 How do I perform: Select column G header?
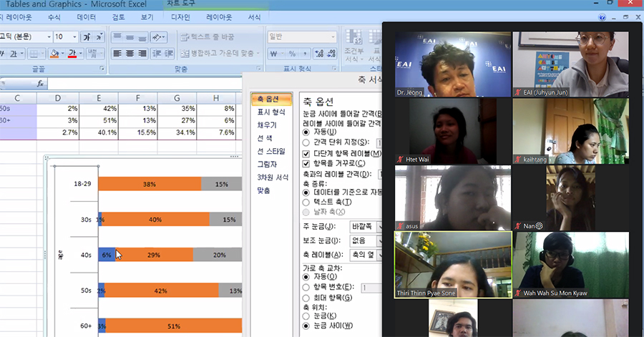[177, 98]
